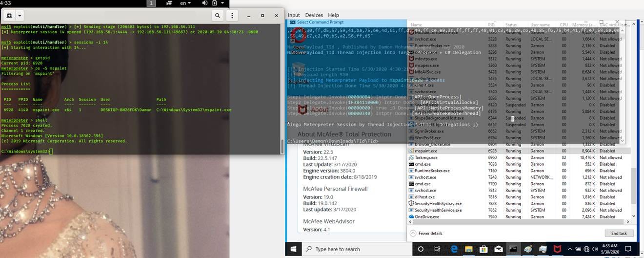This screenshot has height=258, width=644.
Task: Switch to Command Prompt on the taskbar
Action: point(513,249)
